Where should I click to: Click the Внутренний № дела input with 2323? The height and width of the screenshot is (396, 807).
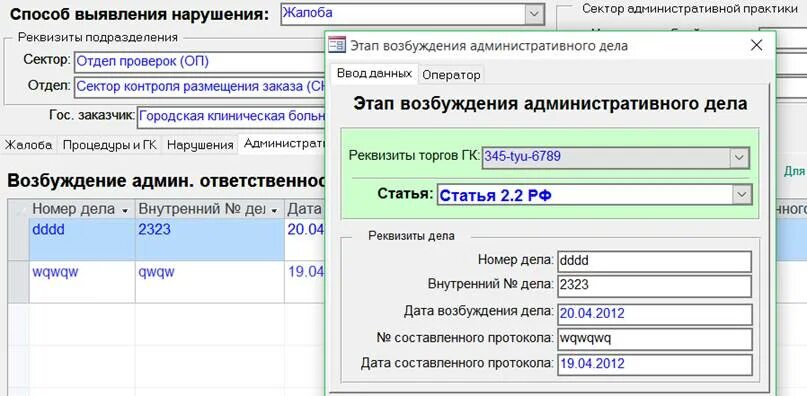click(x=655, y=285)
